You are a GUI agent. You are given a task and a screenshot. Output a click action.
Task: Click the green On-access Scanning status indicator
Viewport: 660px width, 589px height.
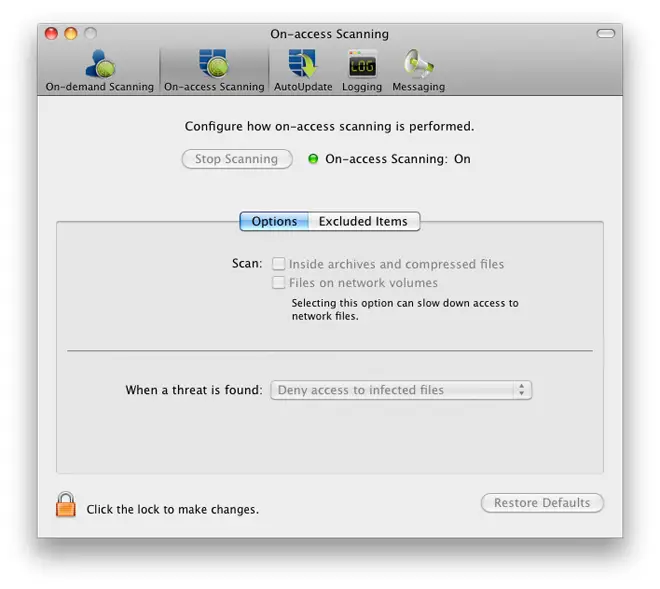tap(313, 159)
